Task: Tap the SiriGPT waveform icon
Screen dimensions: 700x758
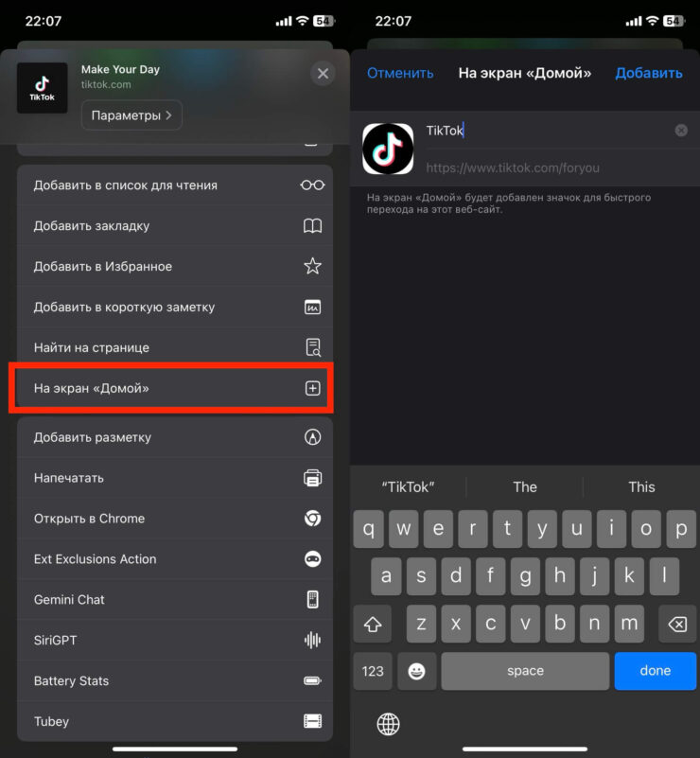Action: [x=312, y=641]
